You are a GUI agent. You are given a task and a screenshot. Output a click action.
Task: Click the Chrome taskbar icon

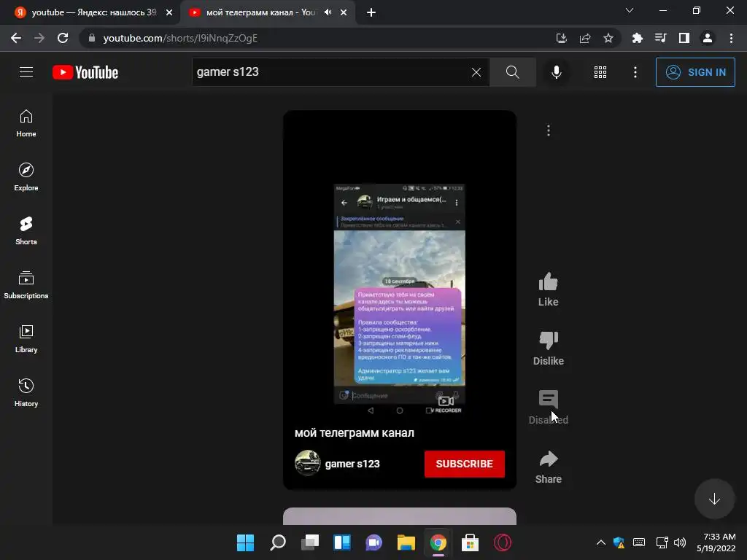438,542
